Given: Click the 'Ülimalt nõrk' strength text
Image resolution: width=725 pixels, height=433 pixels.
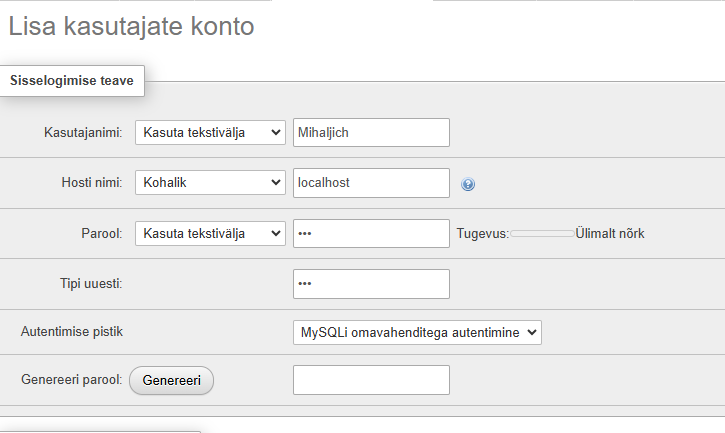Looking at the screenshot, I should coord(609,234).
